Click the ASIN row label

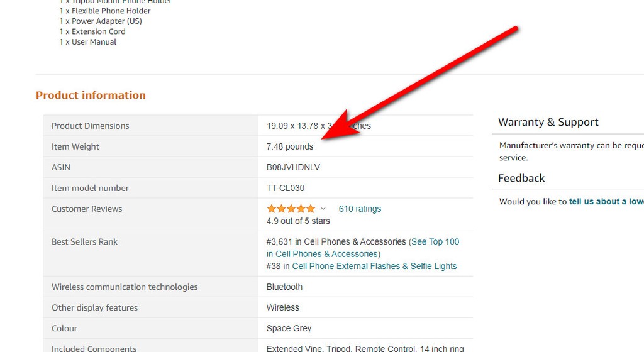tap(61, 167)
